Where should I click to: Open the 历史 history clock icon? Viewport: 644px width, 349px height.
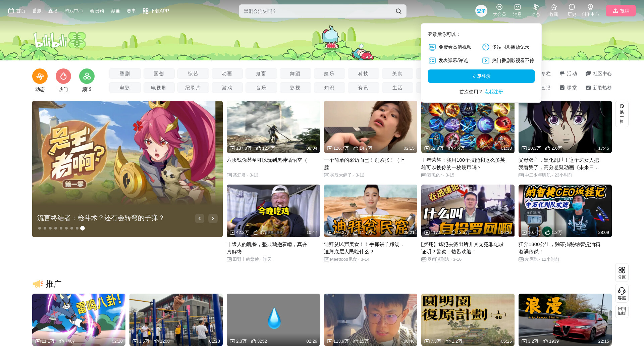coord(572,10)
